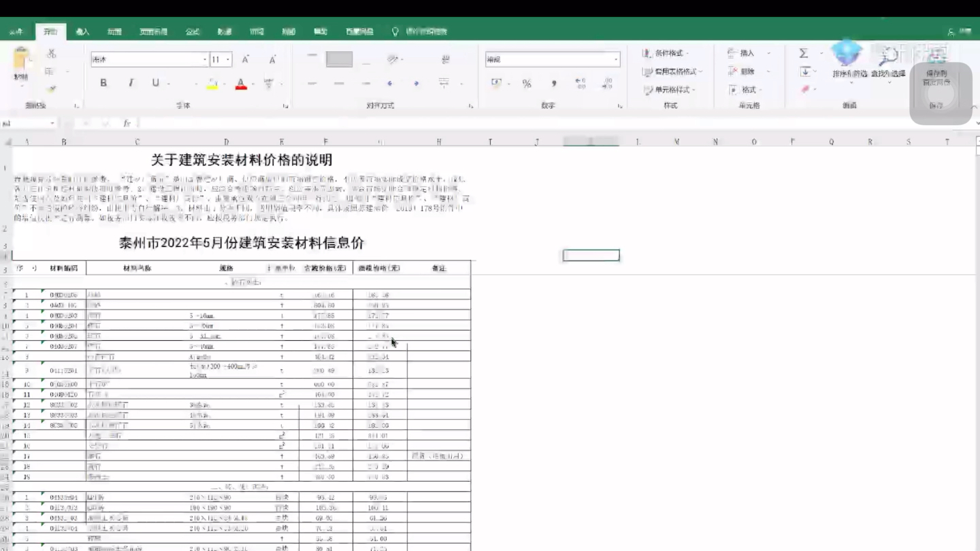
Task: Open the phonetic guide (文) icon
Action: pyautogui.click(x=268, y=84)
